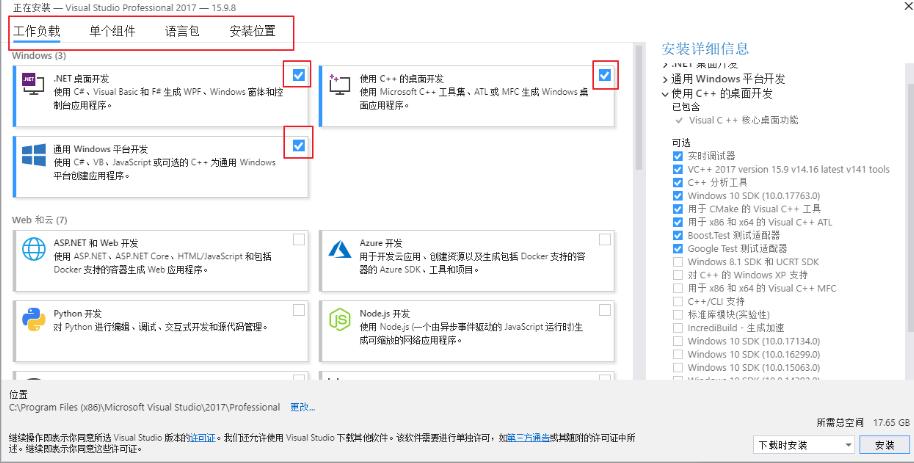Open the 下载时安装 install mode dropdown
Viewport: 914px width, 463px height.
(803, 445)
